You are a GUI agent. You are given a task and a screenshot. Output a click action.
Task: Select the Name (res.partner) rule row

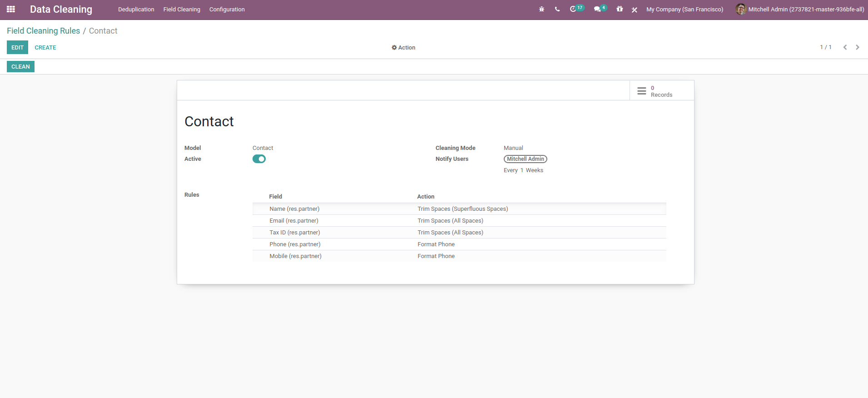[x=459, y=209]
